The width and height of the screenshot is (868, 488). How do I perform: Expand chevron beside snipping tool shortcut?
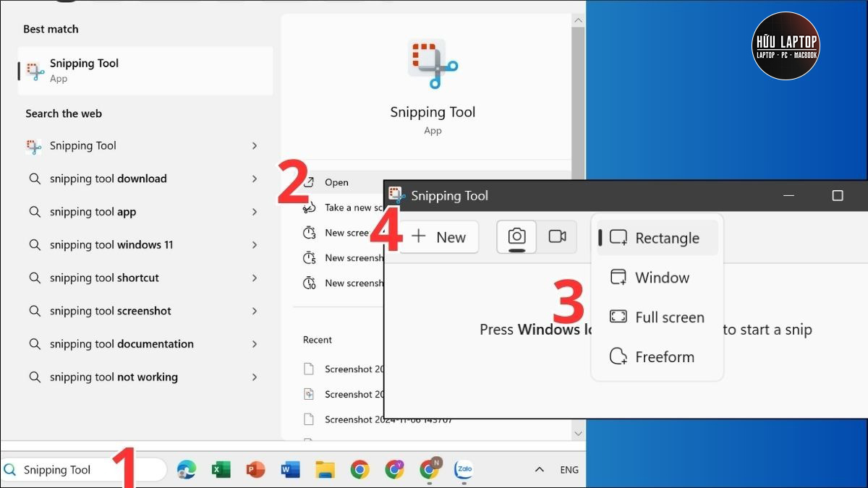(255, 278)
